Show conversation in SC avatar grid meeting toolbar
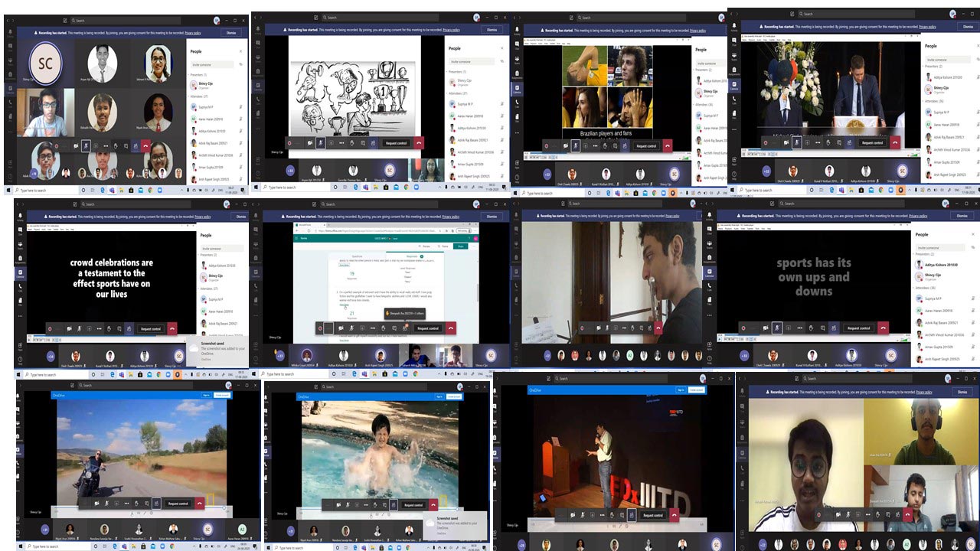This screenshot has height=551, width=980. (x=126, y=145)
